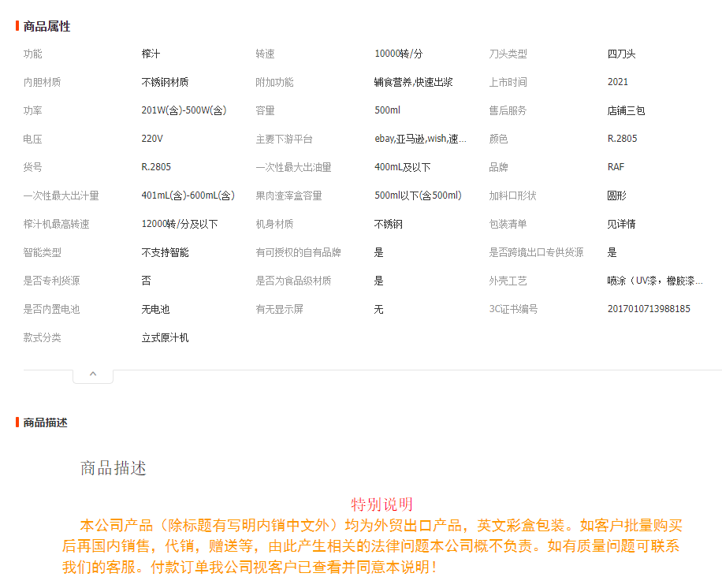Click the 转速 value '10000转/分'
This screenshot has width=722, height=588.
pyautogui.click(x=398, y=54)
